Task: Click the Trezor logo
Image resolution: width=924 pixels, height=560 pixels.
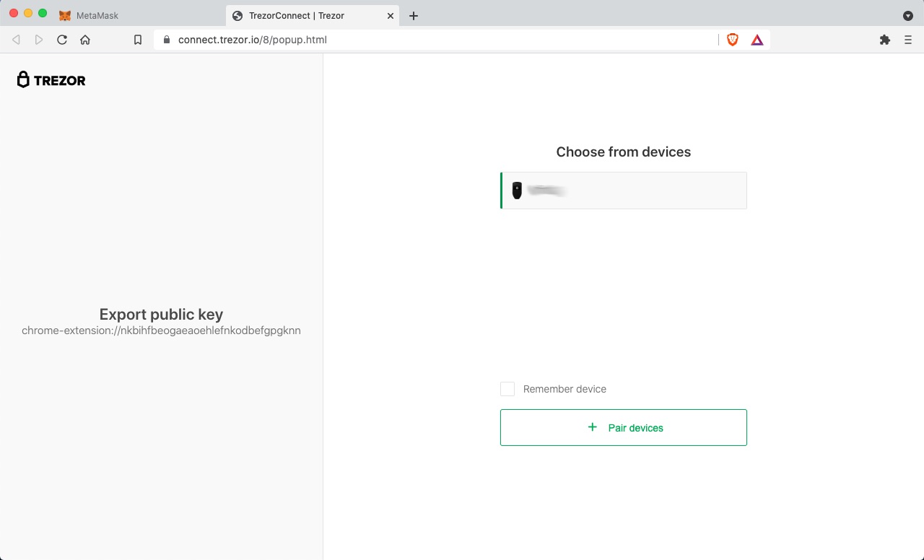Action: pyautogui.click(x=51, y=80)
